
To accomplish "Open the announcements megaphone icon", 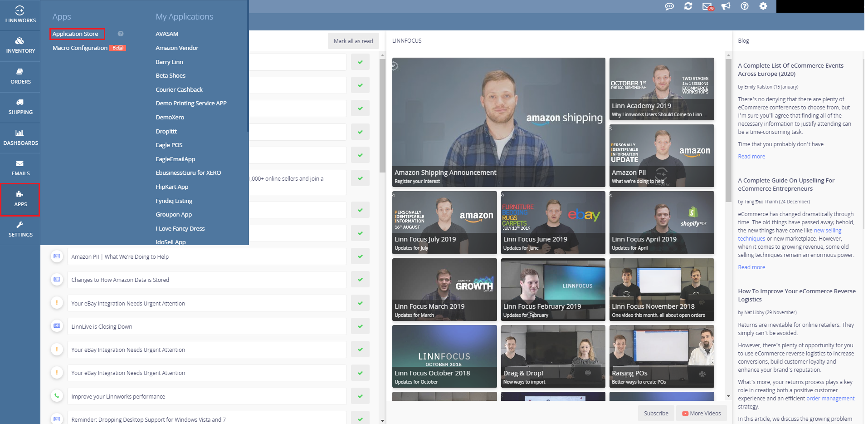I will pyautogui.click(x=726, y=6).
